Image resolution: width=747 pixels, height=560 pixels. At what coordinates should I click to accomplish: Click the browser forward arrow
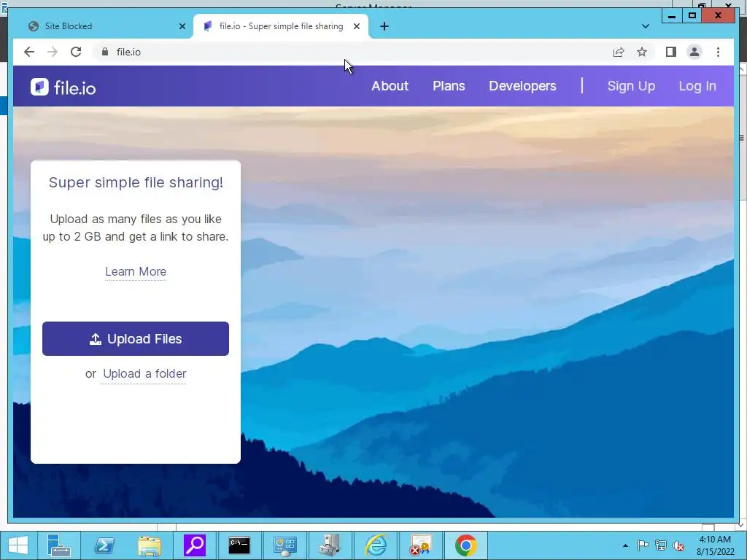tap(53, 52)
